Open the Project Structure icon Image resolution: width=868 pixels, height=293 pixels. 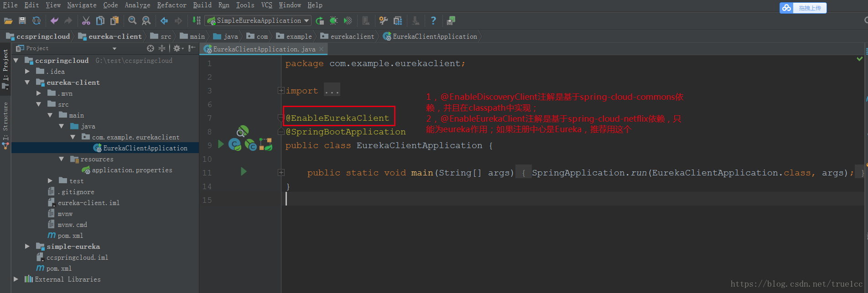398,21
